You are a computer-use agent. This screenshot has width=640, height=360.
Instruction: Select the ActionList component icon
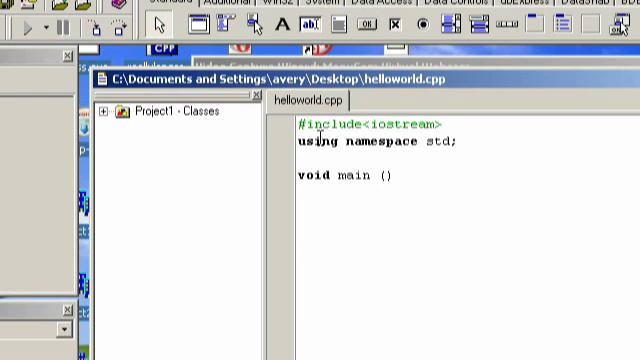pyautogui.click(x=620, y=24)
